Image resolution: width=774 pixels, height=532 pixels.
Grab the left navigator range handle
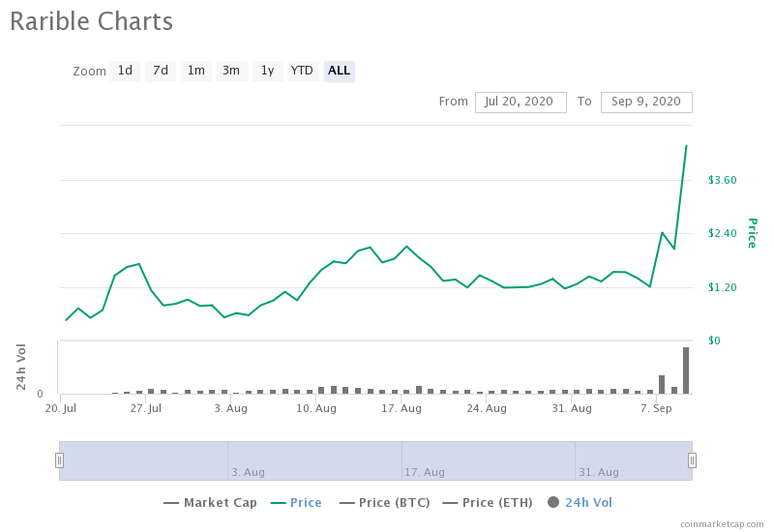(x=59, y=460)
